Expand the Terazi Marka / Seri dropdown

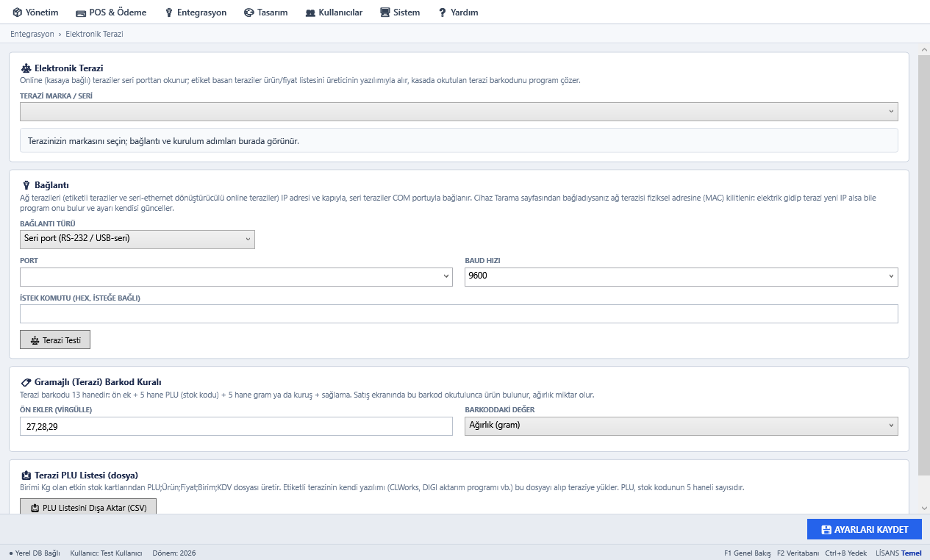click(459, 112)
